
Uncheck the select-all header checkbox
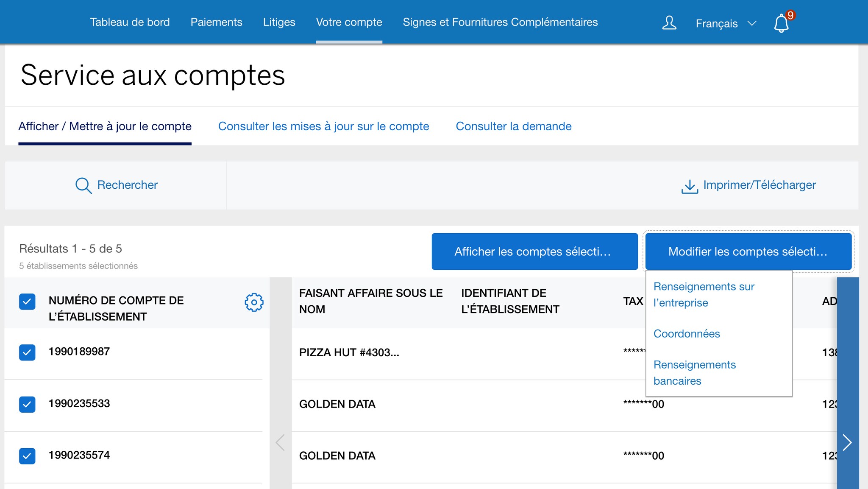27,302
